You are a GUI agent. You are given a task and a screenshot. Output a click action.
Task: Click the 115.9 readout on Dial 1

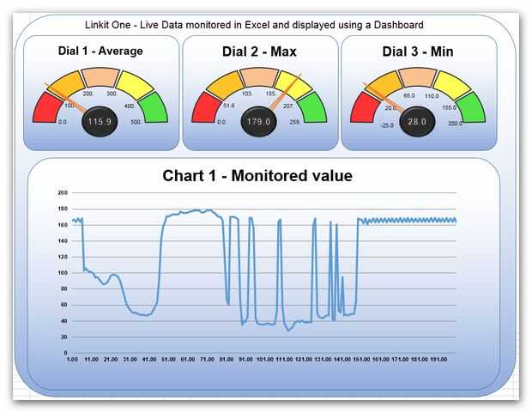pos(100,122)
